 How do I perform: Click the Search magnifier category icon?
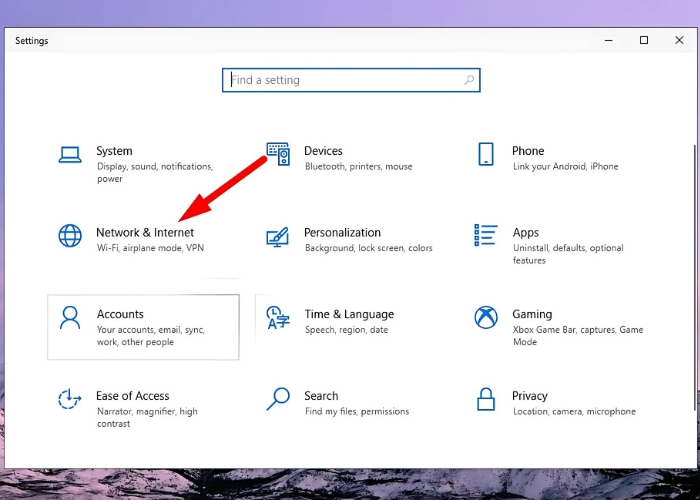[278, 400]
